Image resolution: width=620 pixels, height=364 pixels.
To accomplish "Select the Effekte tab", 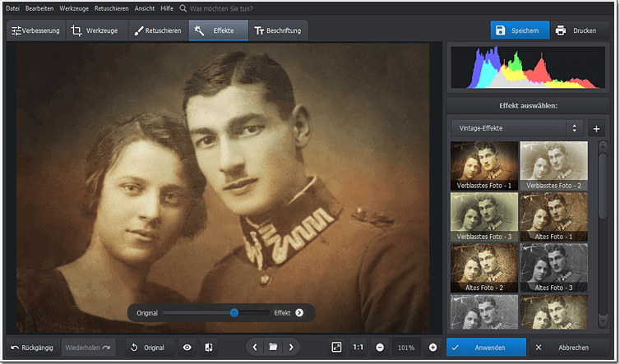I will pyautogui.click(x=219, y=30).
